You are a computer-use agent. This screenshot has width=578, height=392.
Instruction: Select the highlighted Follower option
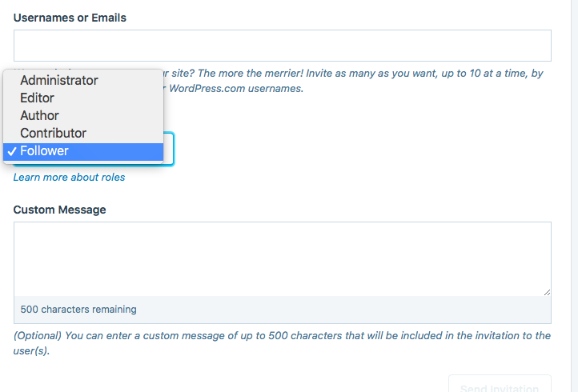pyautogui.click(x=83, y=151)
